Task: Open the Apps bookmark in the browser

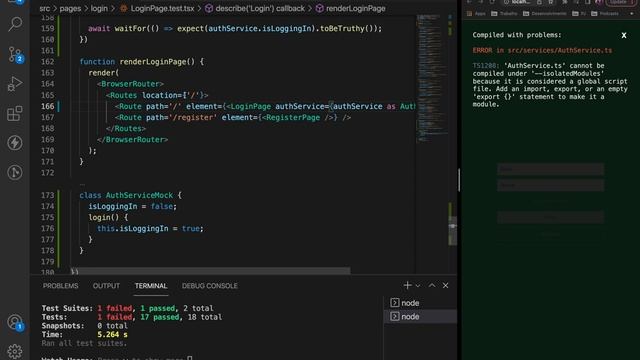Action: pyautogui.click(x=476, y=13)
